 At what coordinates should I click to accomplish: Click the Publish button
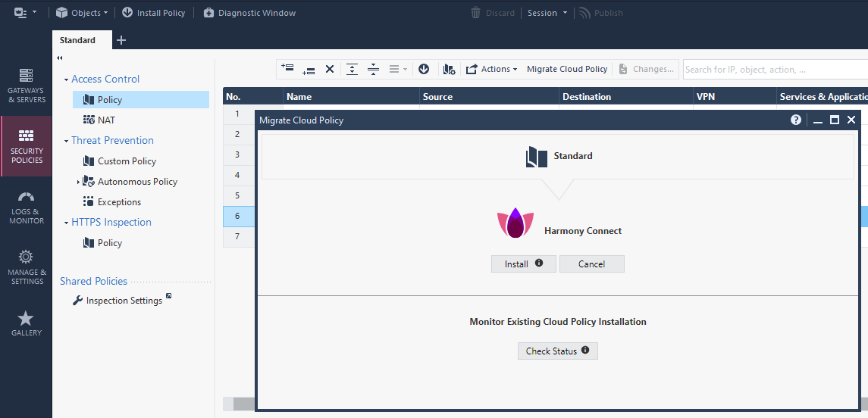tap(600, 13)
